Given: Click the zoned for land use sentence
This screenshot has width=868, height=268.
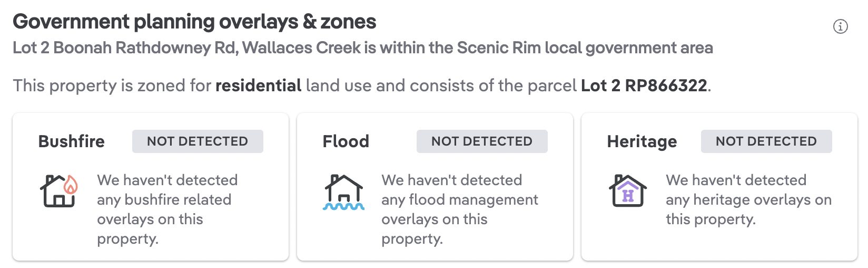Looking at the screenshot, I should (362, 85).
